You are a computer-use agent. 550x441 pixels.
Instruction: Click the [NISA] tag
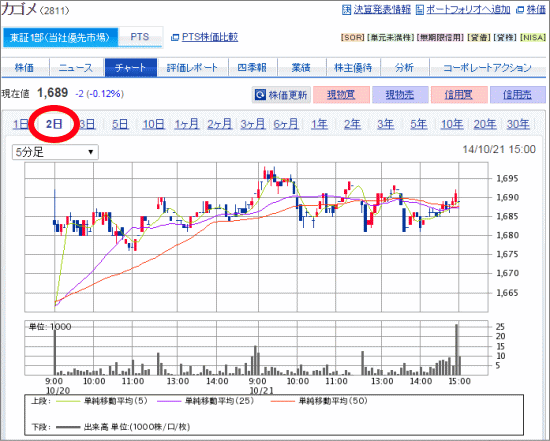[533, 38]
